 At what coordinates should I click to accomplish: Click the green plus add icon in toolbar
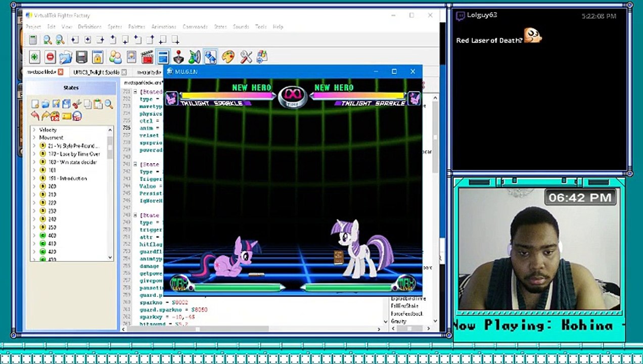click(x=34, y=57)
